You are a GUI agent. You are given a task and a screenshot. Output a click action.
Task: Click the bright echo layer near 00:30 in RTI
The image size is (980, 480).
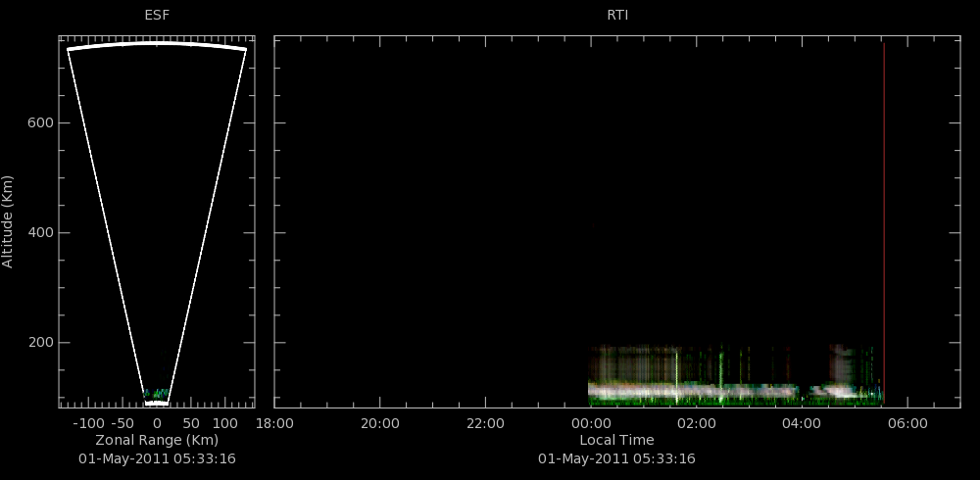(616, 392)
